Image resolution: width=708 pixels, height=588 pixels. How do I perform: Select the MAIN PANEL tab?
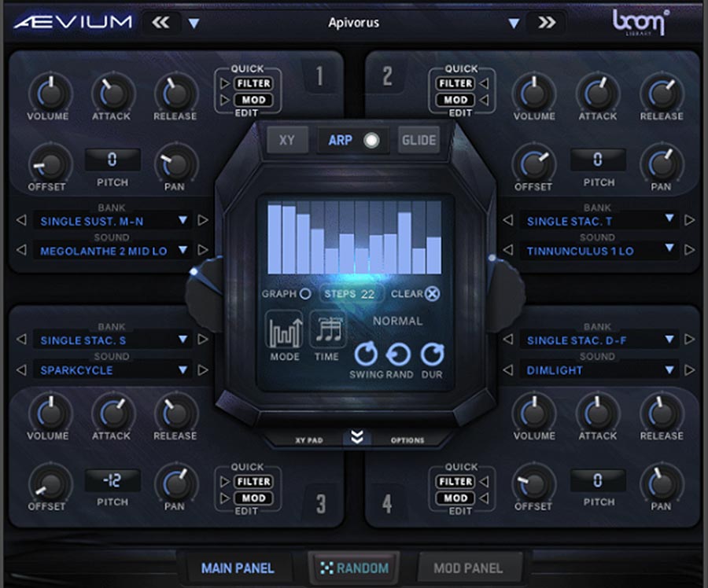pos(238,568)
